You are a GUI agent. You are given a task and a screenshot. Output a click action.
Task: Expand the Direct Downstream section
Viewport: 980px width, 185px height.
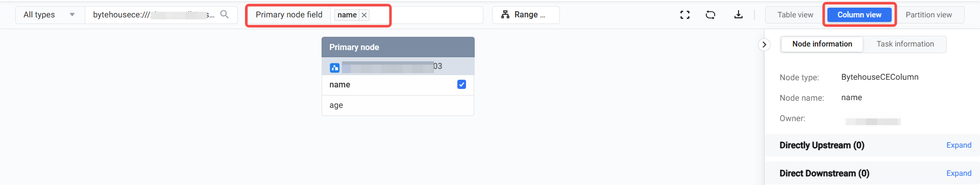[959, 173]
